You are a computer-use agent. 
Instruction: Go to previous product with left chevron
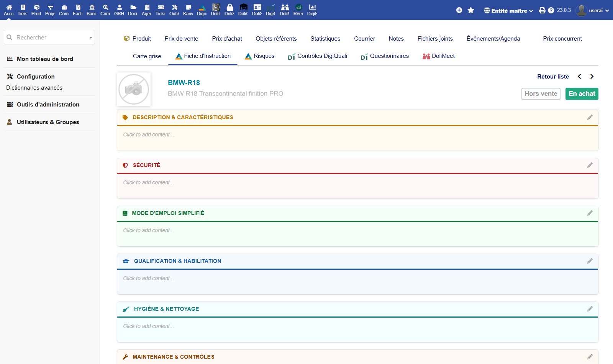pyautogui.click(x=580, y=77)
